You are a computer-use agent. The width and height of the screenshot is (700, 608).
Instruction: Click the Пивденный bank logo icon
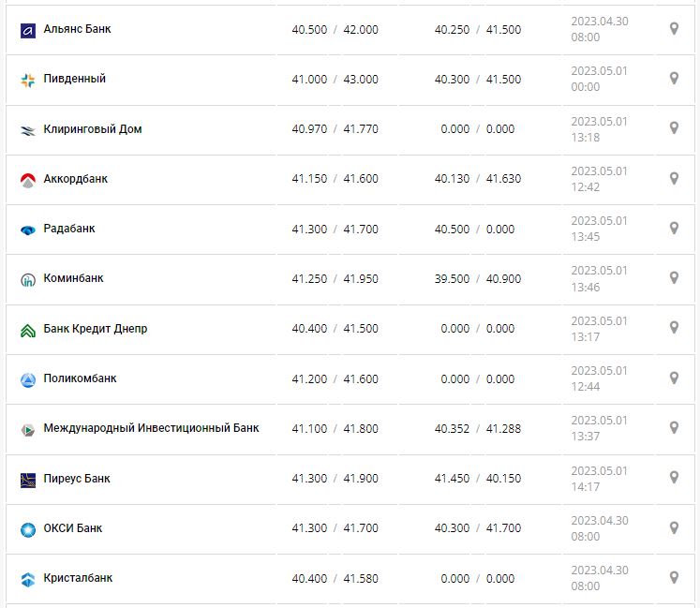27,80
